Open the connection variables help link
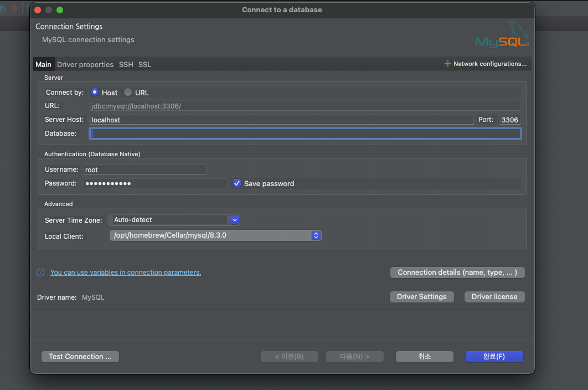 pos(126,273)
